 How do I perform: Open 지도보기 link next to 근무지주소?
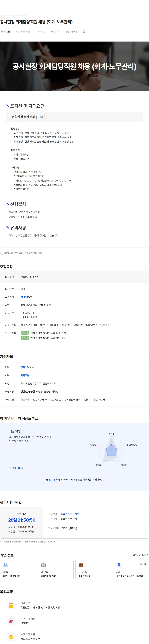pos(103,325)
